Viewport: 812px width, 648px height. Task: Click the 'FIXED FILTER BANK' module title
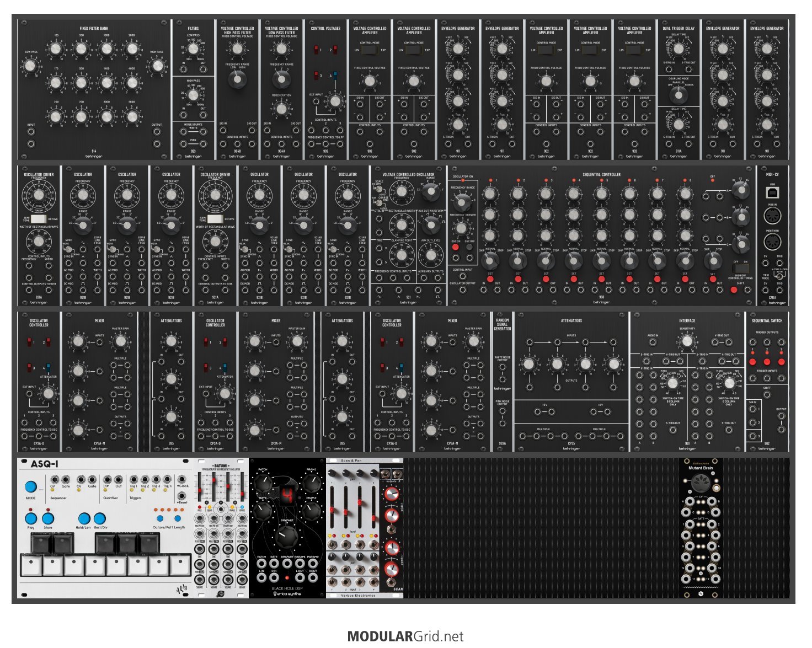coord(94,28)
